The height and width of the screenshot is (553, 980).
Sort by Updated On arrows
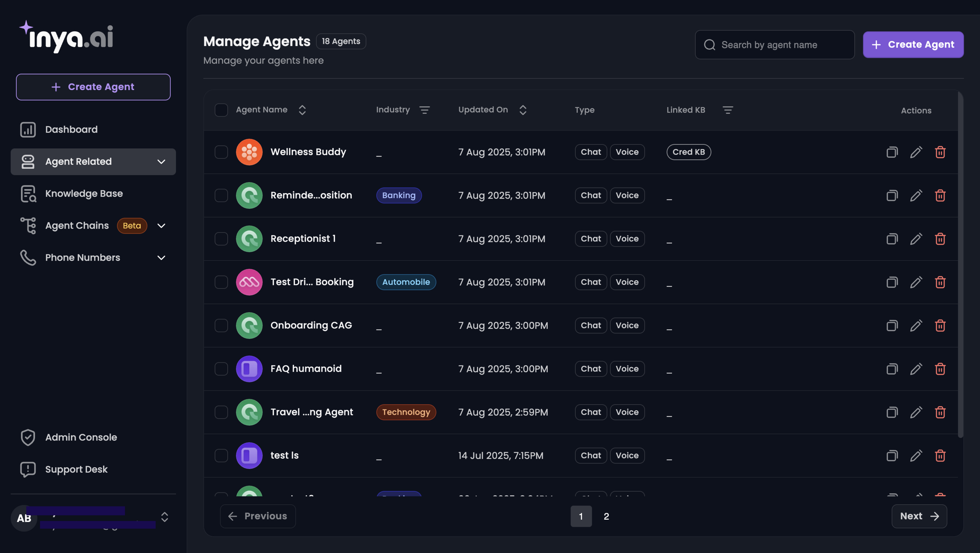[x=523, y=110]
